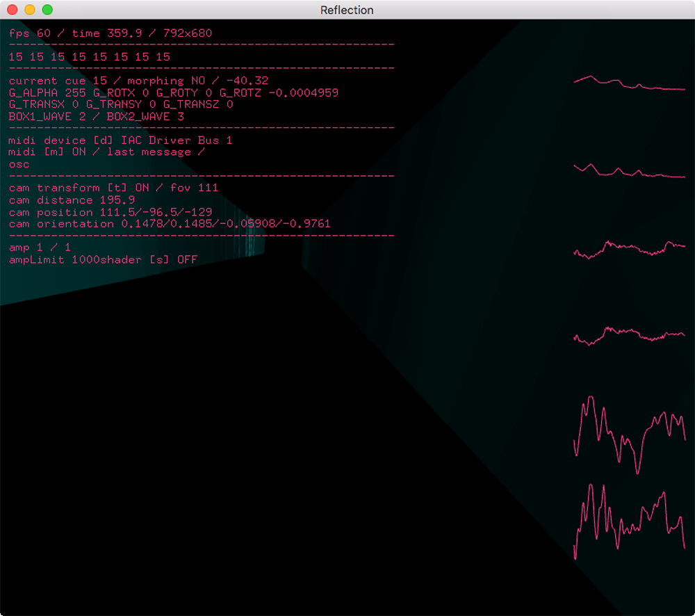
Task: Click the red close window button
Action: click(13, 10)
